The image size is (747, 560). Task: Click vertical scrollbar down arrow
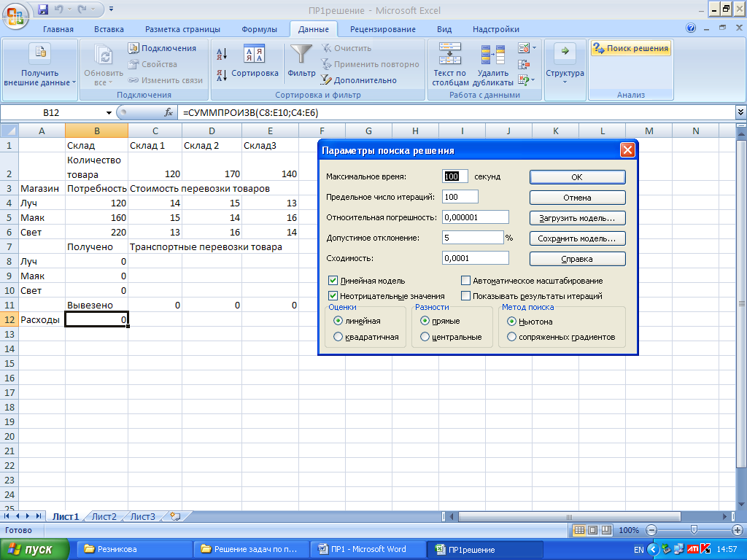tap(741, 505)
